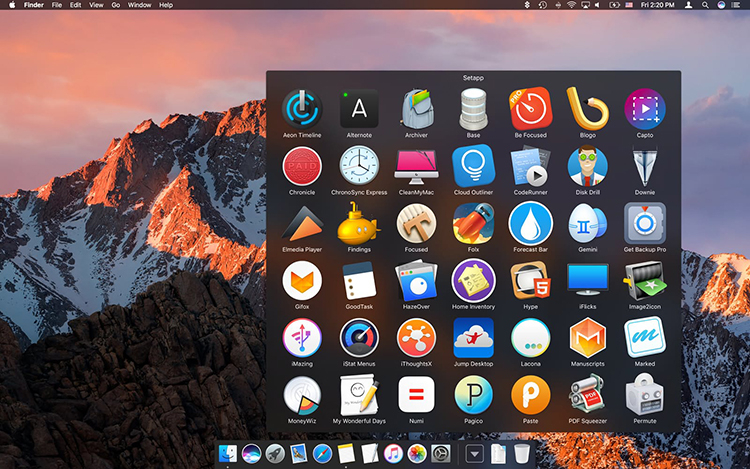This screenshot has height=469, width=750.
Task: Open the Cloud Outliner app
Action: 474,166
